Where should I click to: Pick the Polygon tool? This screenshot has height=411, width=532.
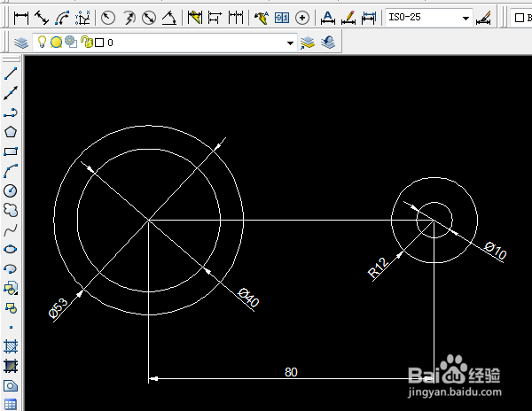(x=11, y=132)
